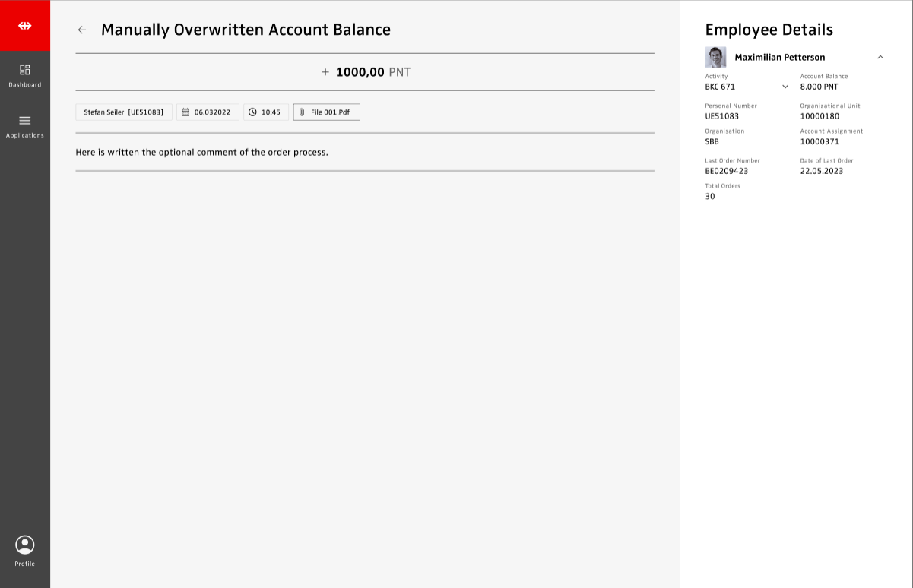Click the clock icon beside 10:45

(252, 112)
